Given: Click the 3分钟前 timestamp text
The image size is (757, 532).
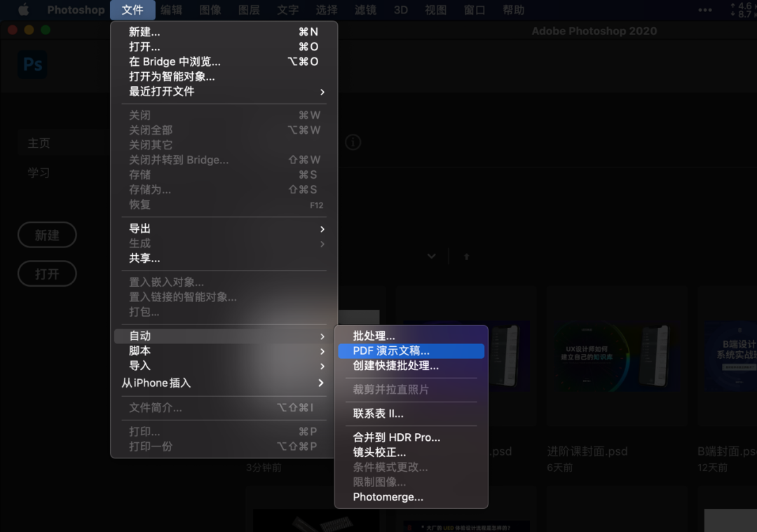Looking at the screenshot, I should [264, 468].
